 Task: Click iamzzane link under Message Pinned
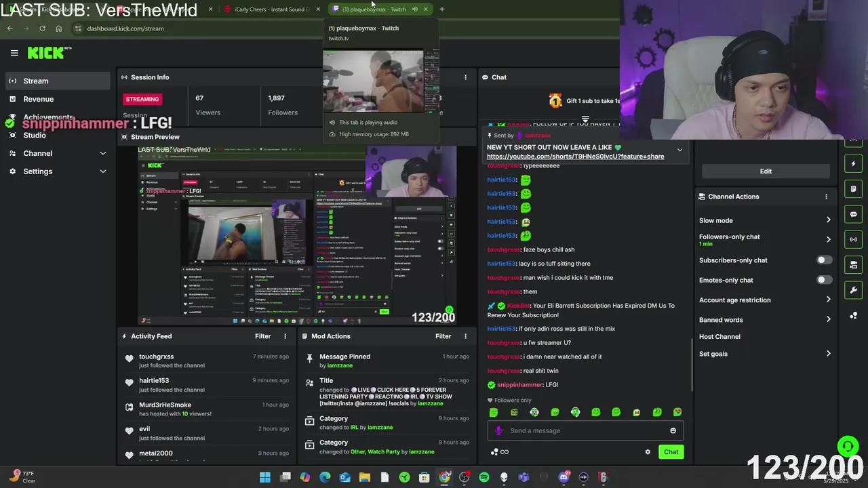pos(340,365)
